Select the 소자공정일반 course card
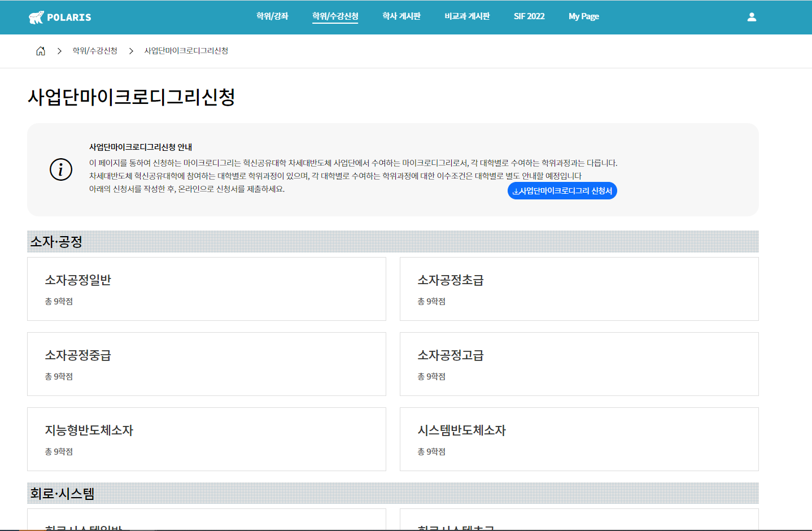Image resolution: width=812 pixels, height=531 pixels. pos(207,289)
